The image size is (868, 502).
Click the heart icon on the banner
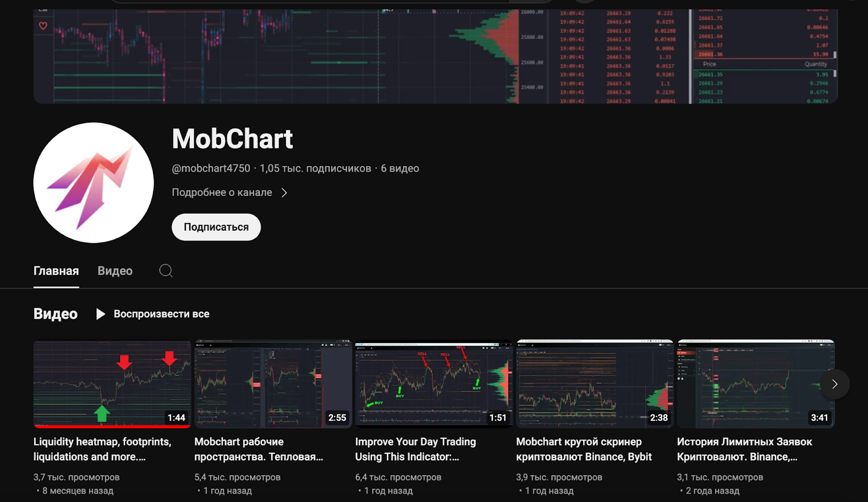click(43, 26)
